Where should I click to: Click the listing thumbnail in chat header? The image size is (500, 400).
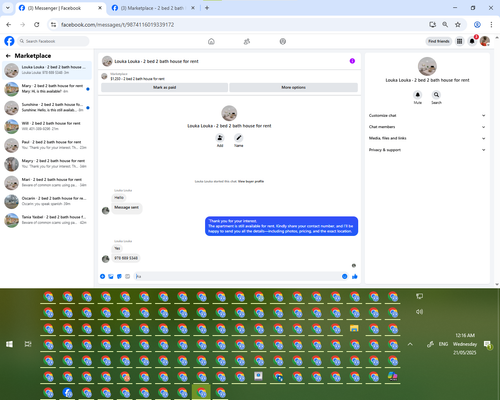[104, 76]
